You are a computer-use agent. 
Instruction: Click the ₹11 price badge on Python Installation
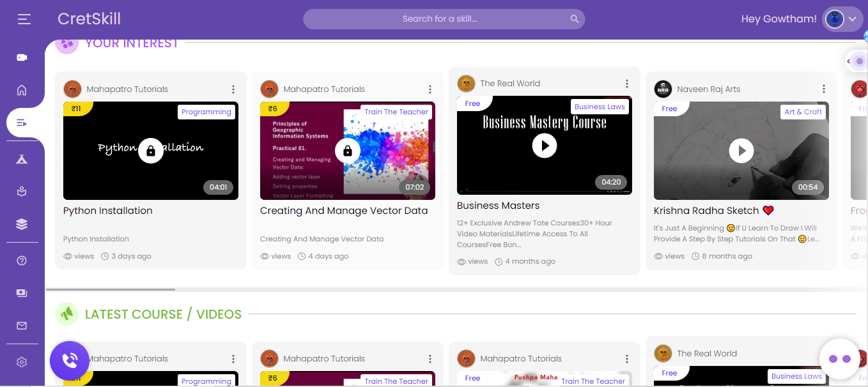(x=77, y=109)
